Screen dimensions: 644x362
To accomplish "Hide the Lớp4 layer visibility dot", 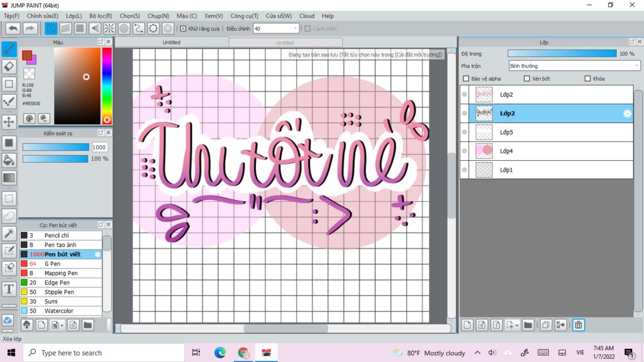I will point(465,151).
